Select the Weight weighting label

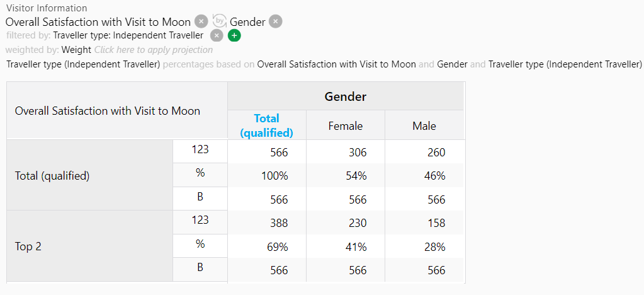(76, 50)
